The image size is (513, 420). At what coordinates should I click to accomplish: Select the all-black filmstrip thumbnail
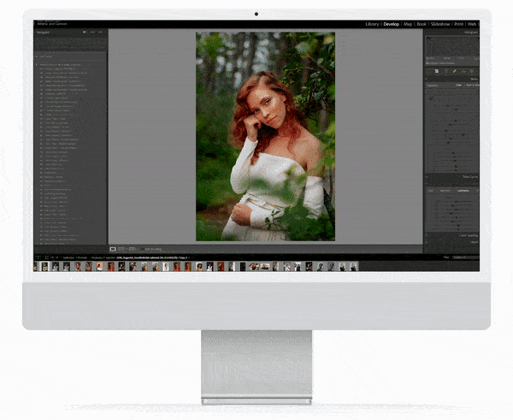pos(243,267)
